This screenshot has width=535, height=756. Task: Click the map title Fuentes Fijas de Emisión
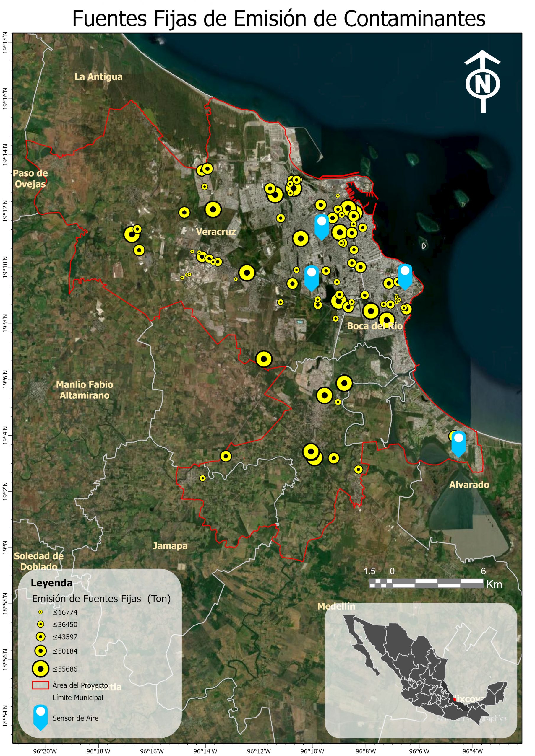coord(278,18)
